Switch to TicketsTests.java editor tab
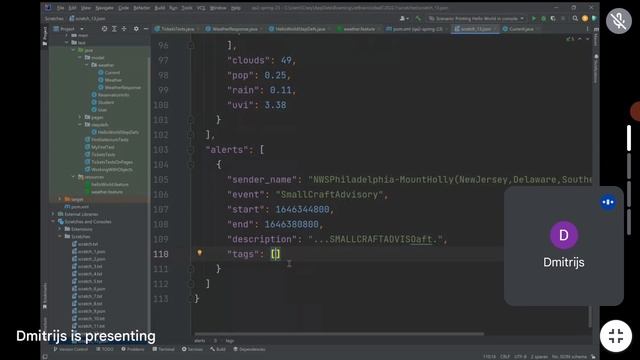This screenshot has height=360, width=640. (x=177, y=29)
